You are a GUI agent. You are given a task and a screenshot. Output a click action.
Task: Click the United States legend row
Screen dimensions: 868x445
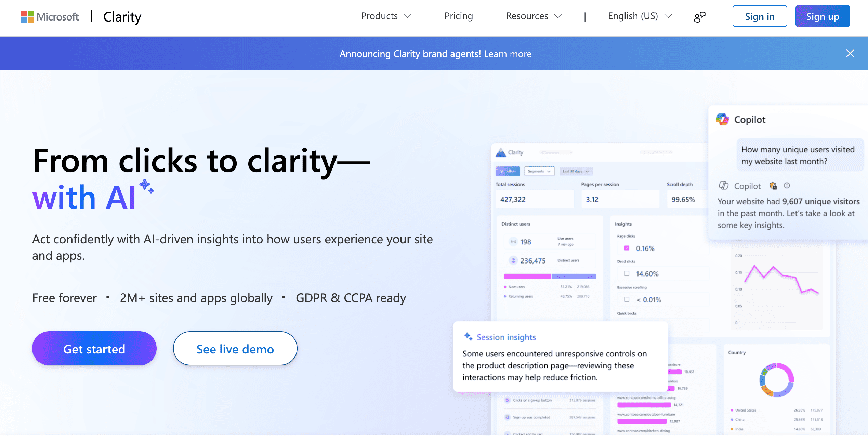pos(776,410)
